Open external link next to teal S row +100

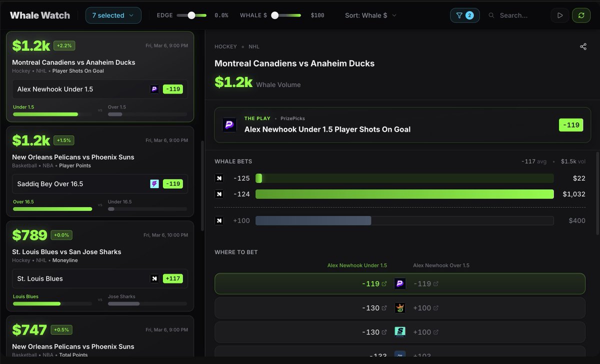(436, 332)
